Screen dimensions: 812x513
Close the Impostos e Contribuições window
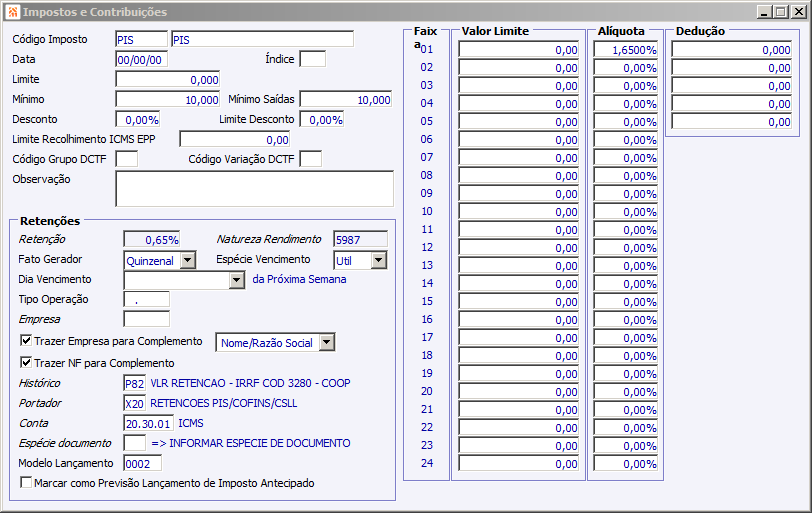coord(799,12)
